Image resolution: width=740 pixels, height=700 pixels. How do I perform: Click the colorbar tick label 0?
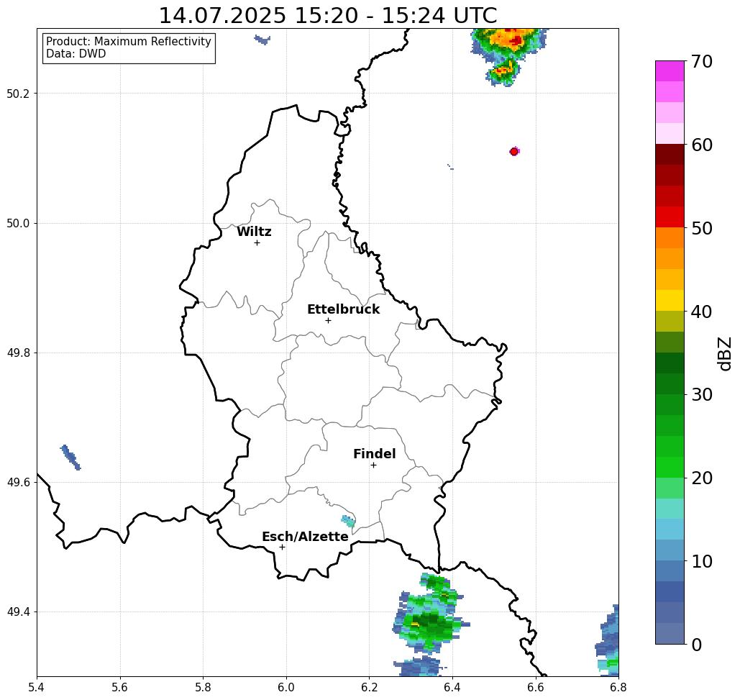pos(697,645)
